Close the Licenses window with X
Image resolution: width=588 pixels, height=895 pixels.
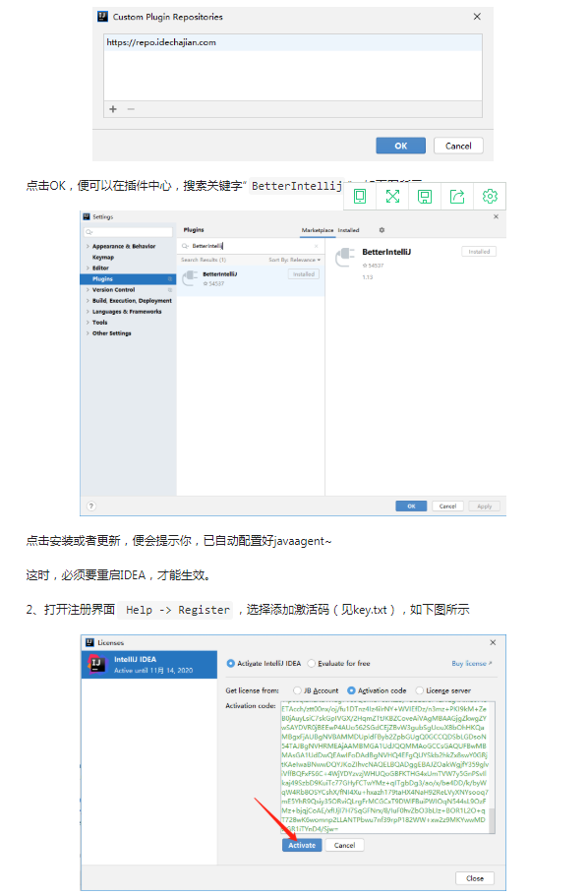pos(494,642)
